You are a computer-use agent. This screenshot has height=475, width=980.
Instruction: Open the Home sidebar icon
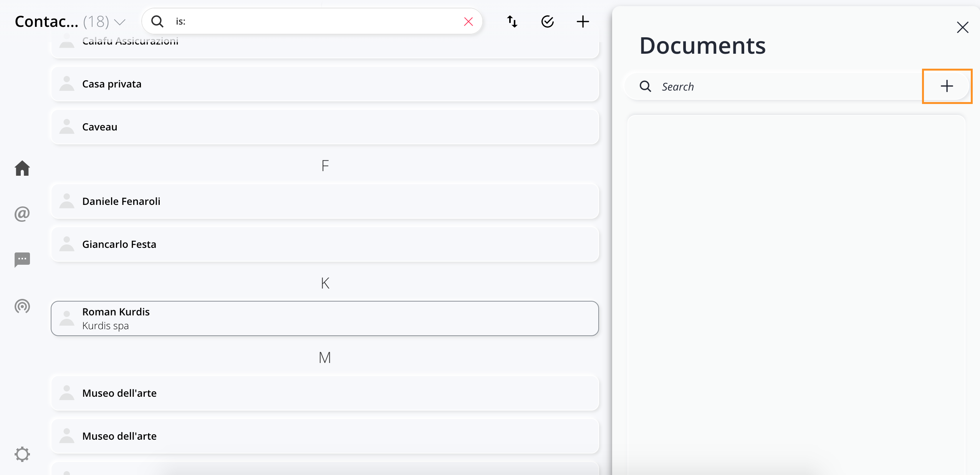22,168
